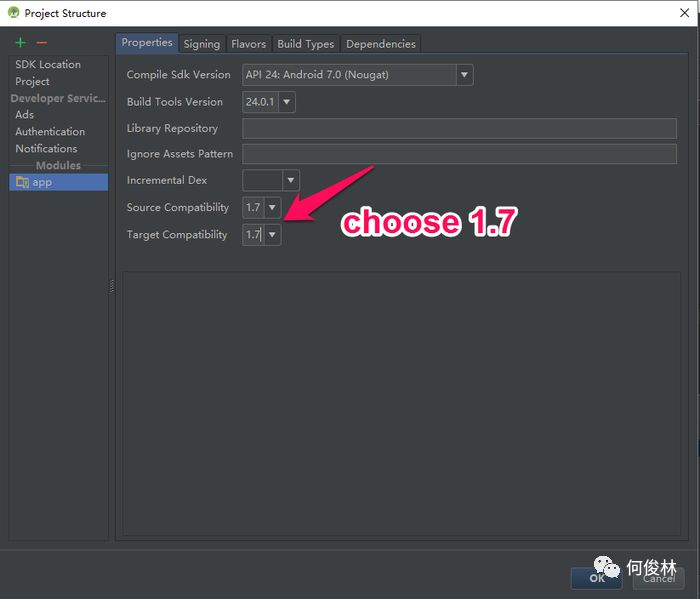Image resolution: width=700 pixels, height=599 pixels.
Task: Close the Project Structure dialog
Action: click(x=684, y=12)
